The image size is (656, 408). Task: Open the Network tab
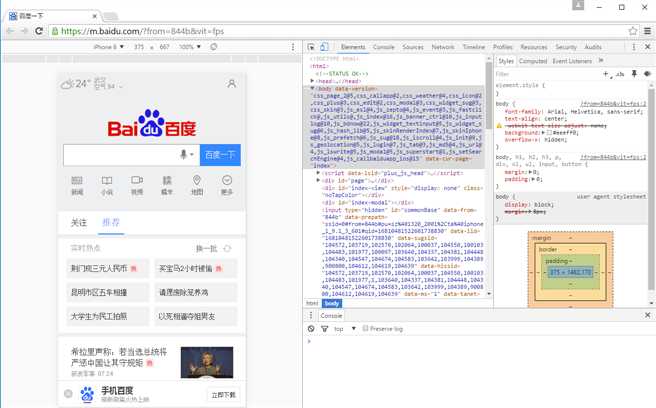click(x=443, y=47)
